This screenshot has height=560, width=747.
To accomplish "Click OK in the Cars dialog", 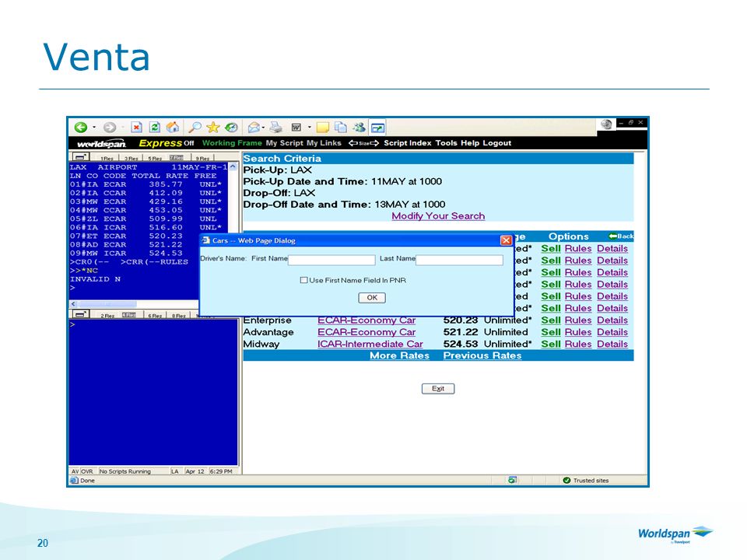I will (372, 298).
